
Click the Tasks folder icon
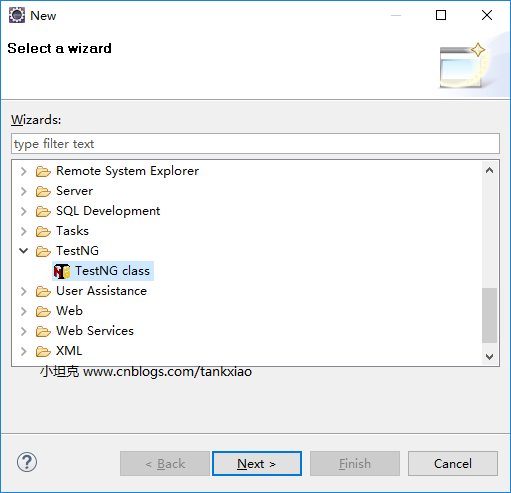[x=43, y=231]
